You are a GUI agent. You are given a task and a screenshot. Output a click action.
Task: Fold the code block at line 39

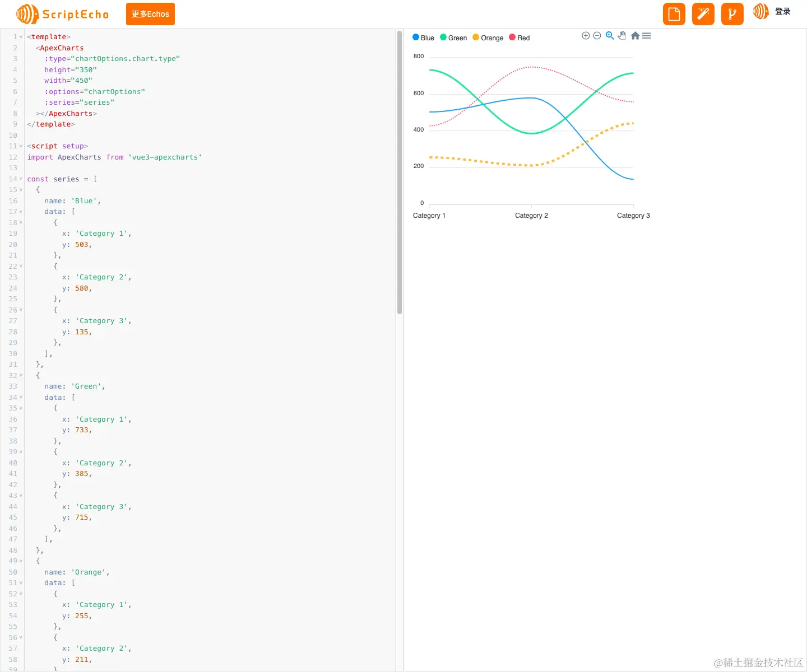click(21, 452)
